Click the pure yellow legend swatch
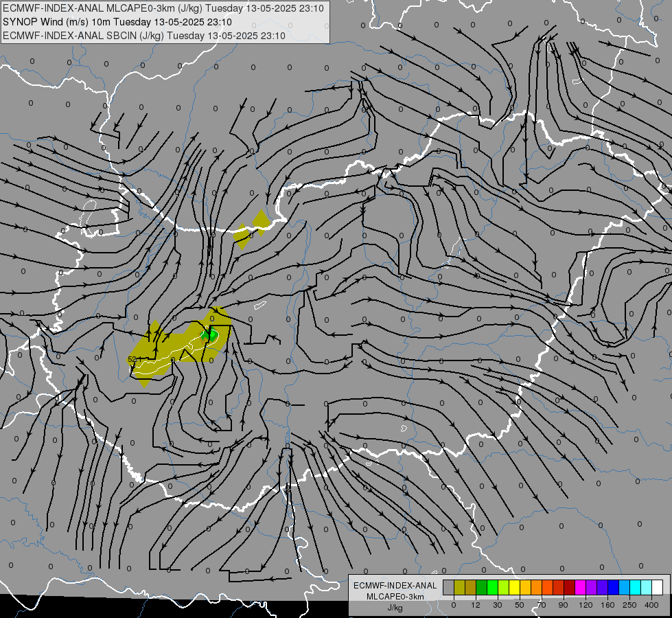The height and width of the screenshot is (618, 672). click(x=515, y=587)
